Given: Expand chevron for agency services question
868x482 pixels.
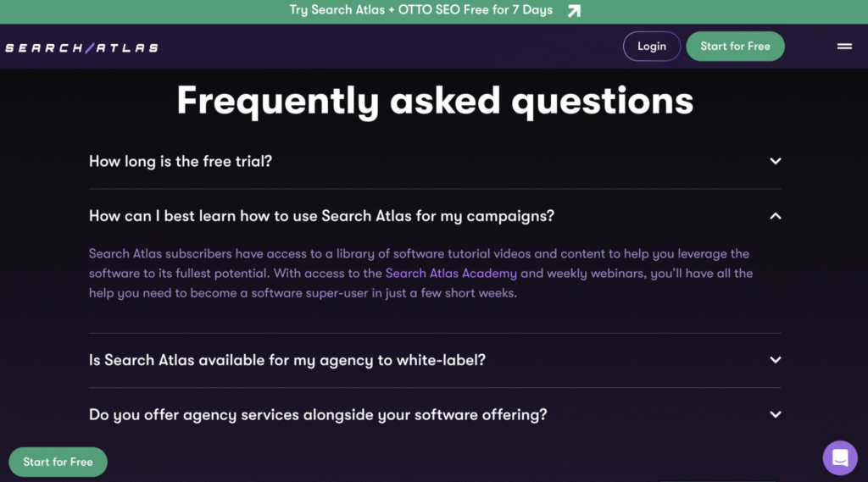Looking at the screenshot, I should point(775,414).
